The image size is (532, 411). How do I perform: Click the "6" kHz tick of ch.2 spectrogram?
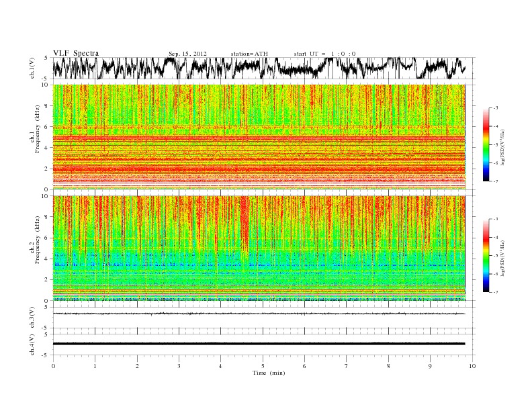tap(46, 238)
